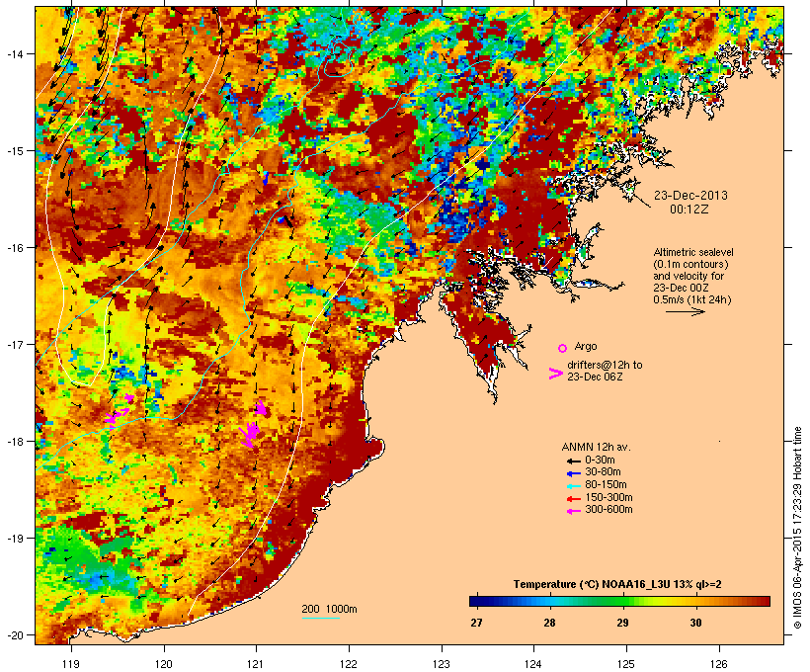810x672 pixels.
Task: Click the cyan 80-150m legend arrow
Action: click(574, 486)
